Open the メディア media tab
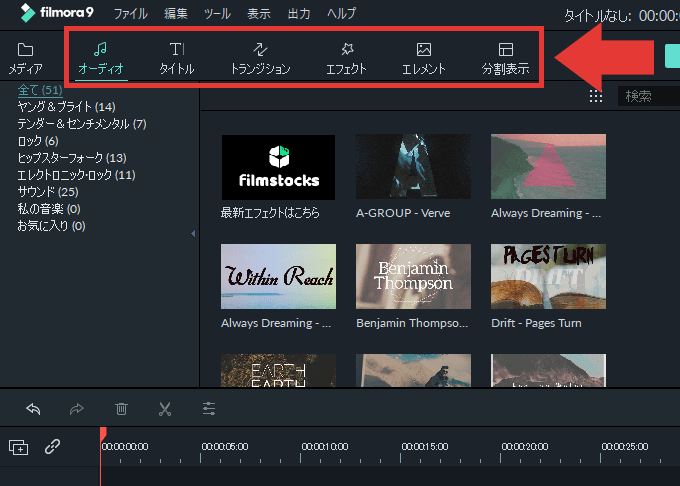Viewport: 680px width, 486px height. 25,59
